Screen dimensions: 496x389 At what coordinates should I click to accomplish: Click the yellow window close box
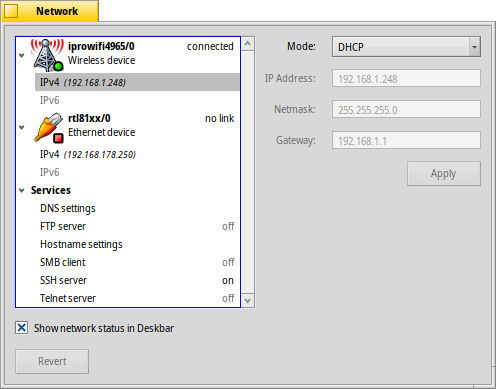pos(11,11)
